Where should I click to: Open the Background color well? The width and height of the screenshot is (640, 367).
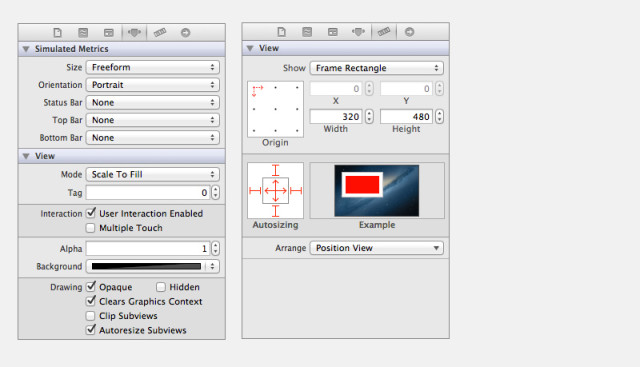[146, 267]
